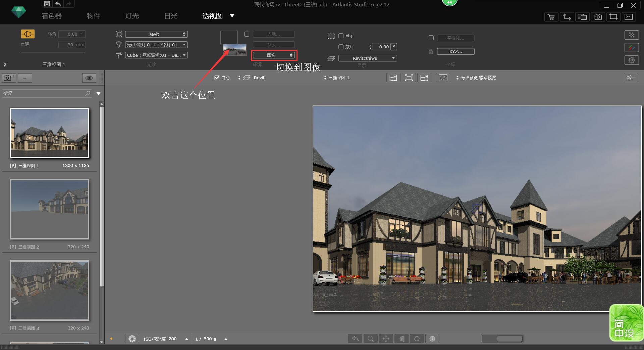Screen dimensions: 644x350
Task: Click the environment background image thumbnail
Action: click(235, 49)
